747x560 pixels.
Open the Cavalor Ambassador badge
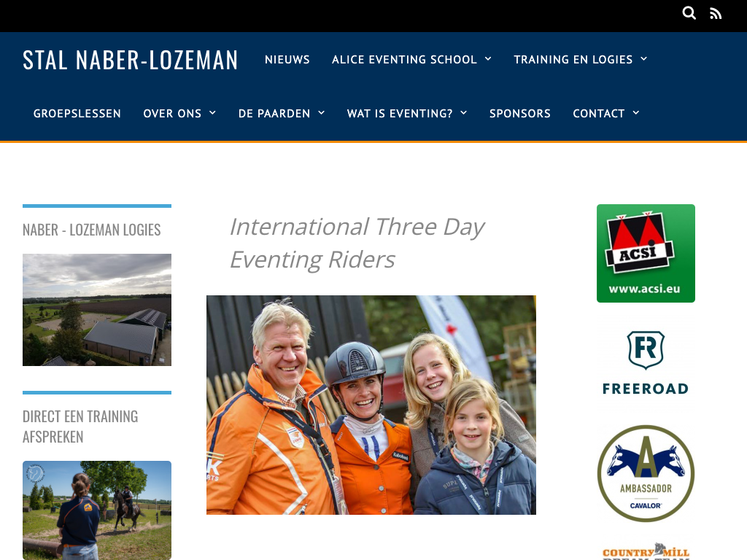click(x=646, y=473)
